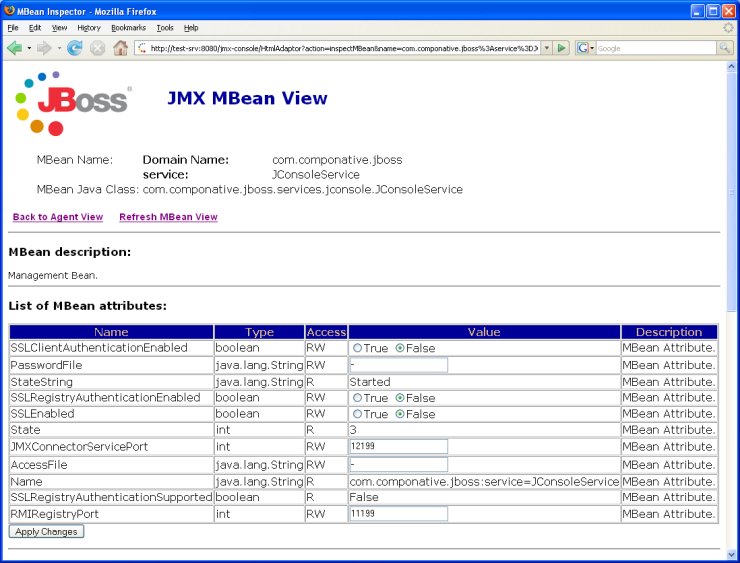
Task: Open the Back history dropdown arrow
Action: pyautogui.click(x=29, y=48)
